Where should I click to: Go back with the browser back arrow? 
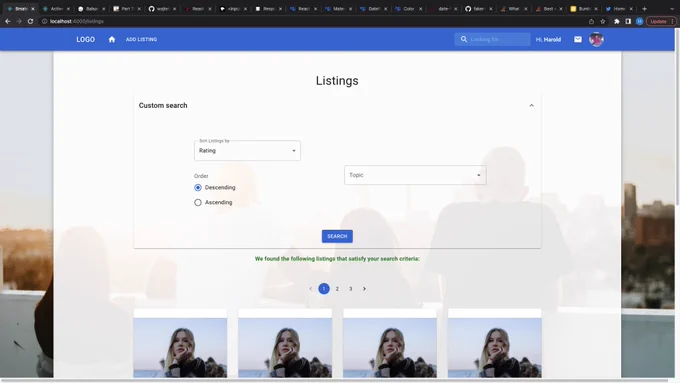8,21
